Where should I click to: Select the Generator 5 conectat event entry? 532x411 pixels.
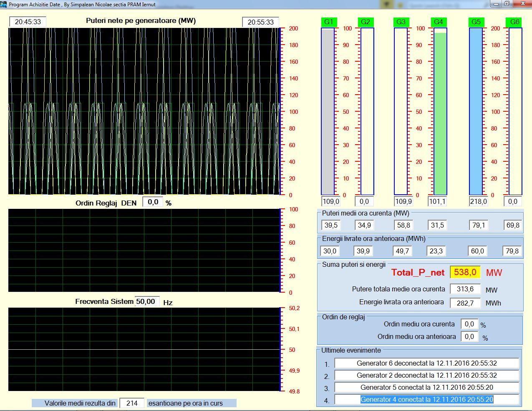426,388
